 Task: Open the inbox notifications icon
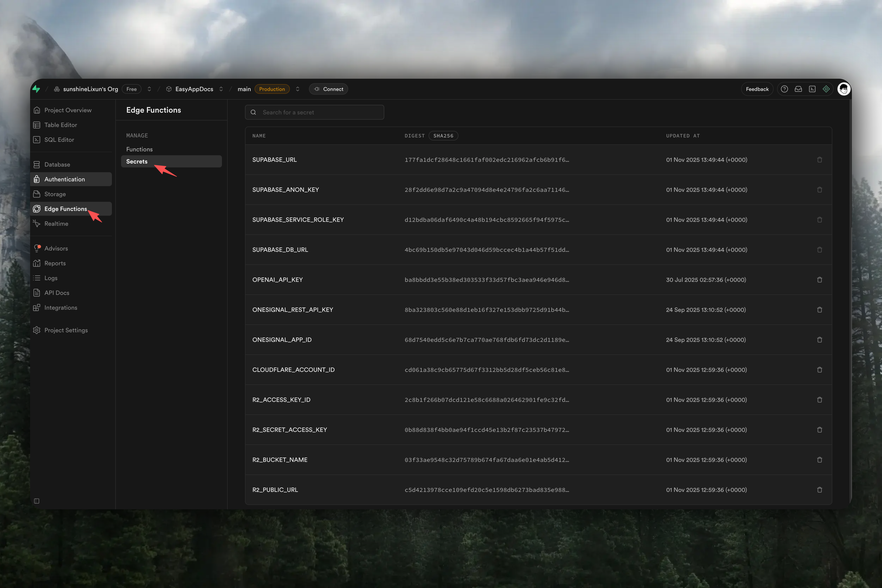[798, 89]
